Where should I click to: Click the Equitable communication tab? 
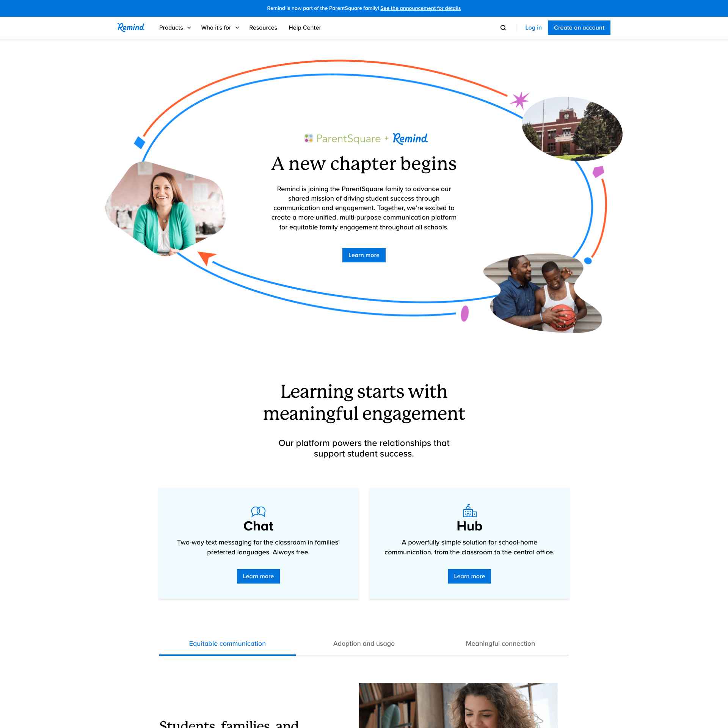pyautogui.click(x=227, y=643)
